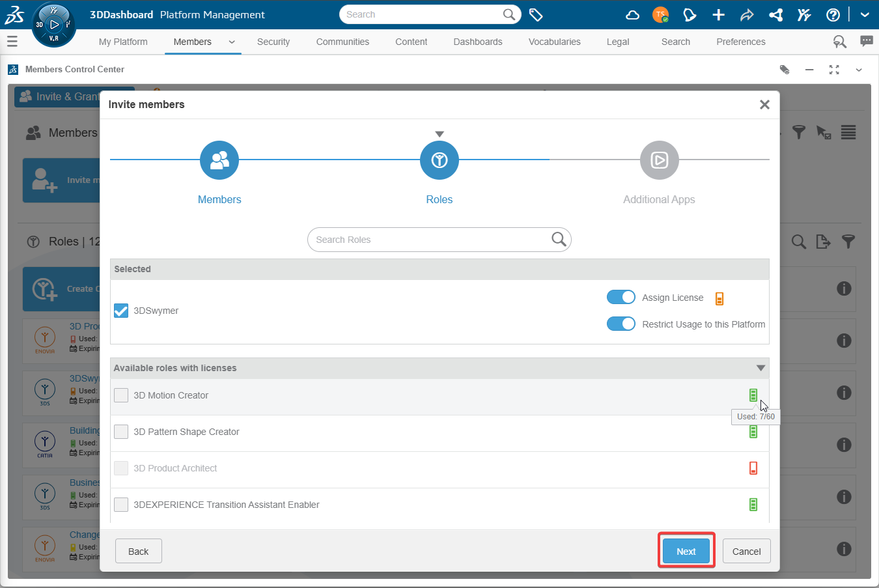
Task: Uncheck the 3DSwymer role checkbox
Action: coord(121,311)
